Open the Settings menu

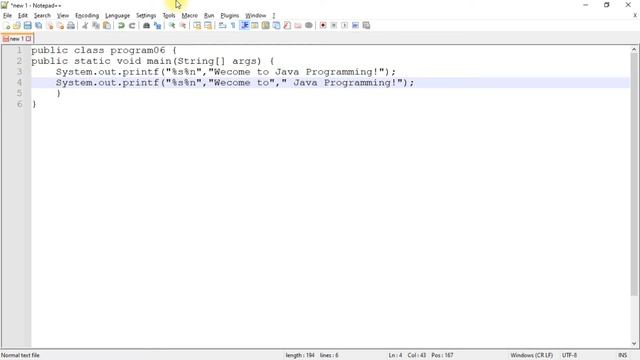(146, 16)
